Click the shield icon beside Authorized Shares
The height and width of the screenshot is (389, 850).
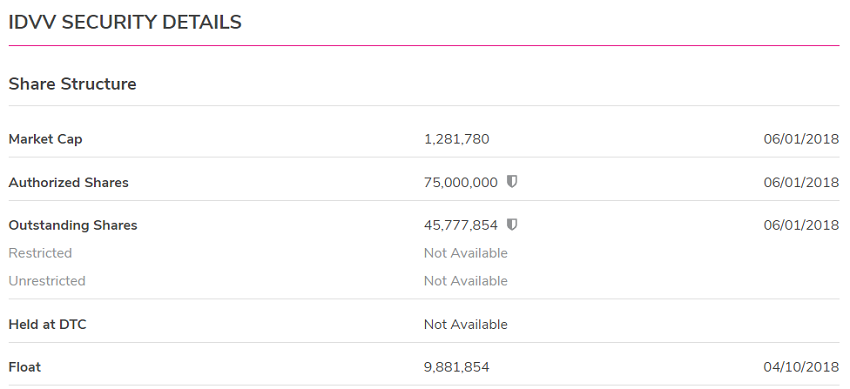click(512, 182)
